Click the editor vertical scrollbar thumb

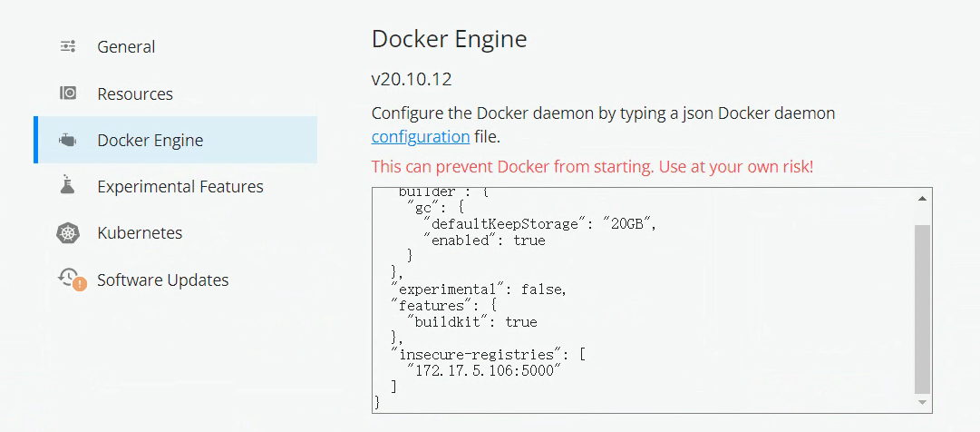(x=922, y=309)
